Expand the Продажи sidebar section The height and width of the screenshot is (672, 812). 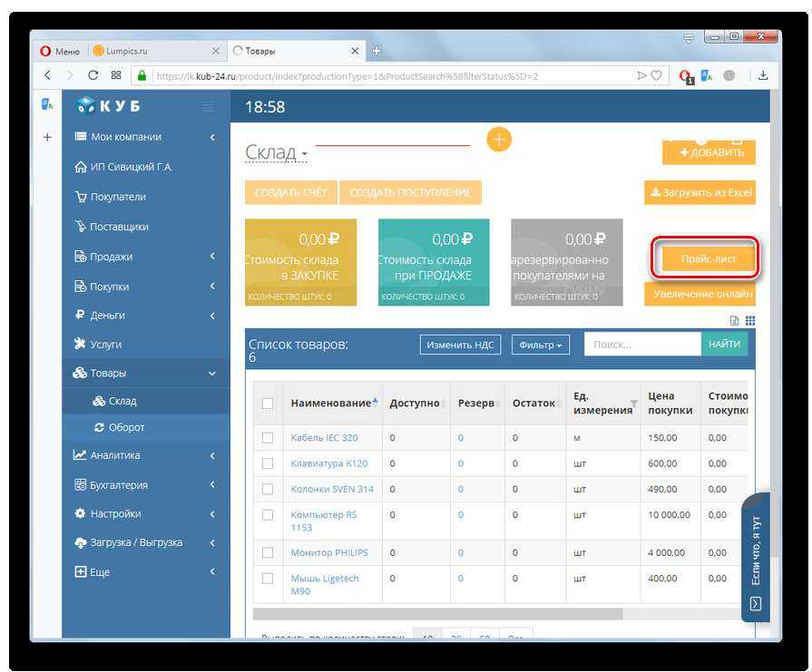pos(145,257)
